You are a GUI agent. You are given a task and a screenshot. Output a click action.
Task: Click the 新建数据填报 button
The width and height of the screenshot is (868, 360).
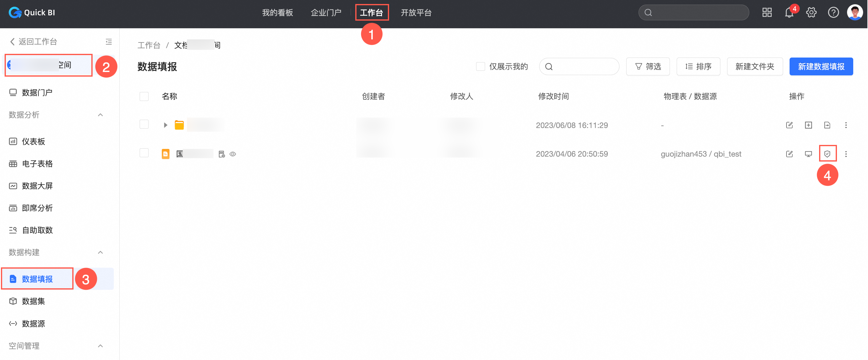click(821, 67)
